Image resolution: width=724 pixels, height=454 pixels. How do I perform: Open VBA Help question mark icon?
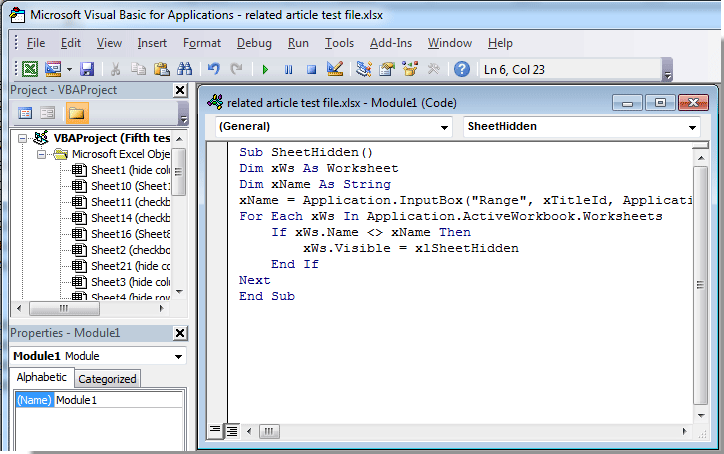[x=462, y=69]
